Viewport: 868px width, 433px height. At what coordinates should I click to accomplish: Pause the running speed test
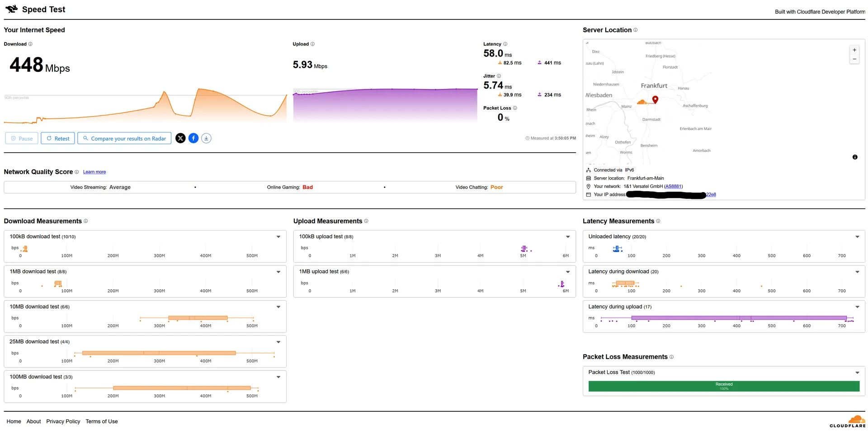22,138
